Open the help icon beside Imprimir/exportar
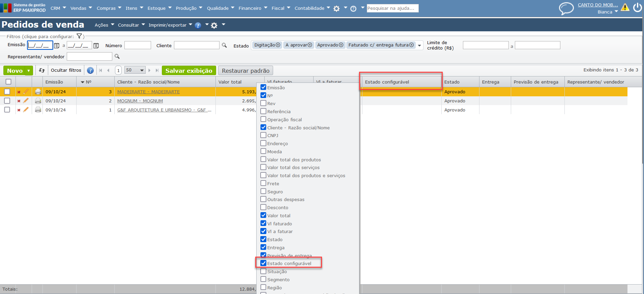644x294 pixels. point(198,25)
